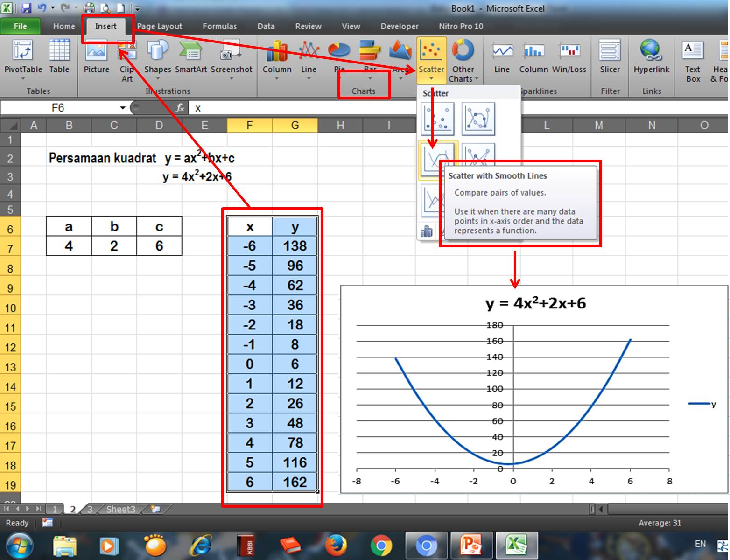Insert a new worksheet tab
Image resolution: width=730 pixels, height=560 pixels.
(155, 509)
